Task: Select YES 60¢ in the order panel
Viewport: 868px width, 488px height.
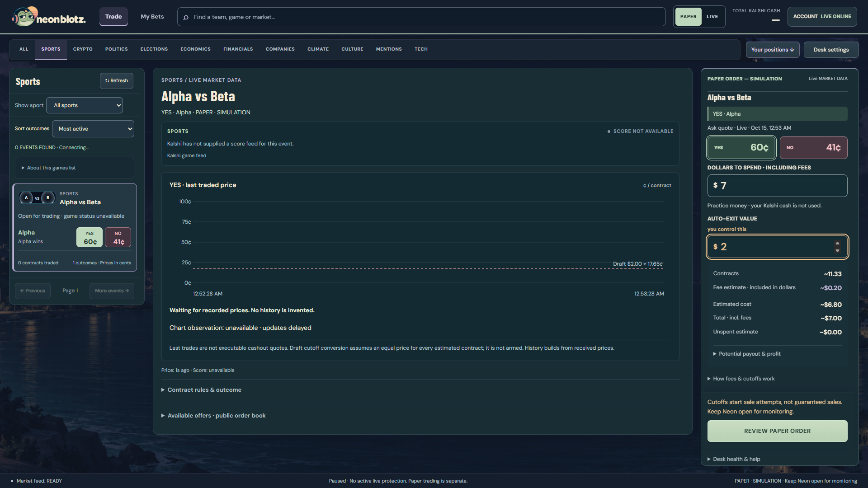Action: tap(741, 148)
